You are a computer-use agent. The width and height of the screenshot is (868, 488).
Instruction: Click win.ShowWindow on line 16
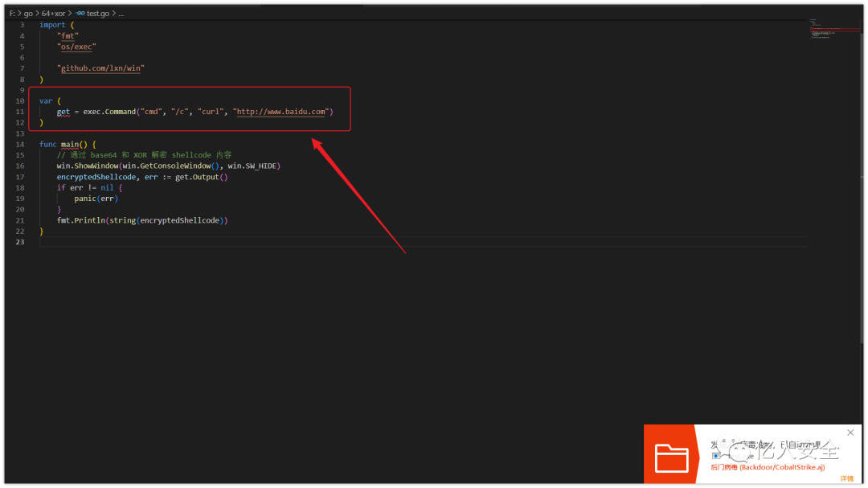tap(88, 166)
